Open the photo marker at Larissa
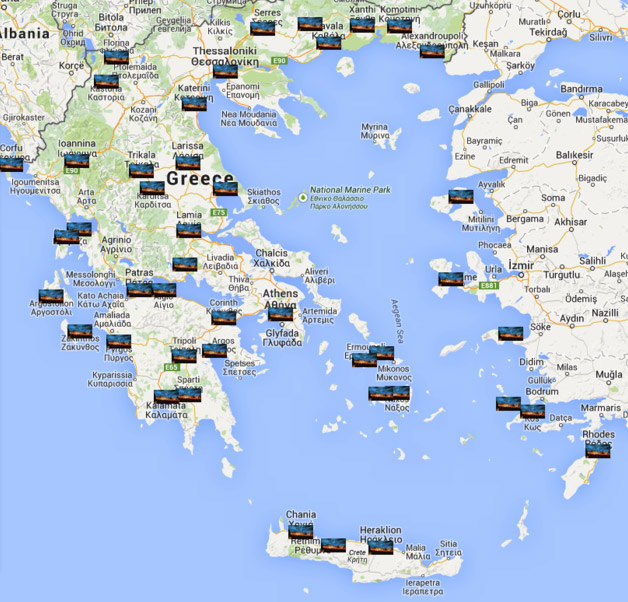Image resolution: width=628 pixels, height=602 pixels. click(x=188, y=163)
